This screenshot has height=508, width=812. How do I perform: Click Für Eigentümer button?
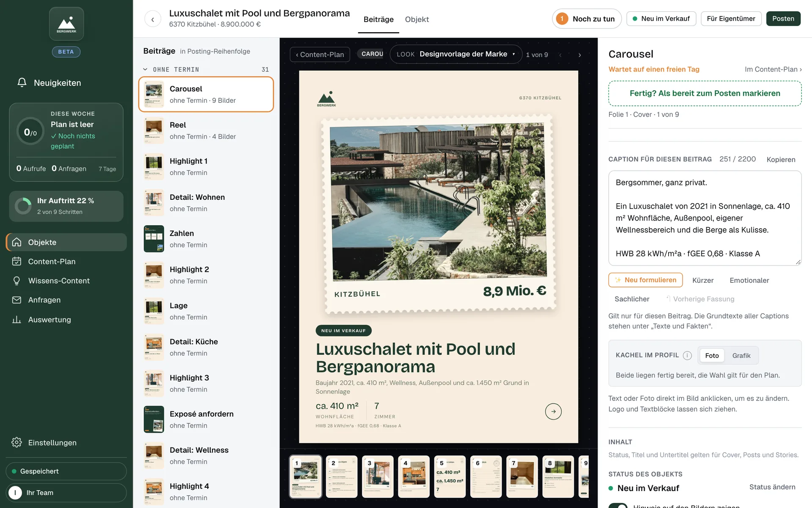click(x=731, y=19)
